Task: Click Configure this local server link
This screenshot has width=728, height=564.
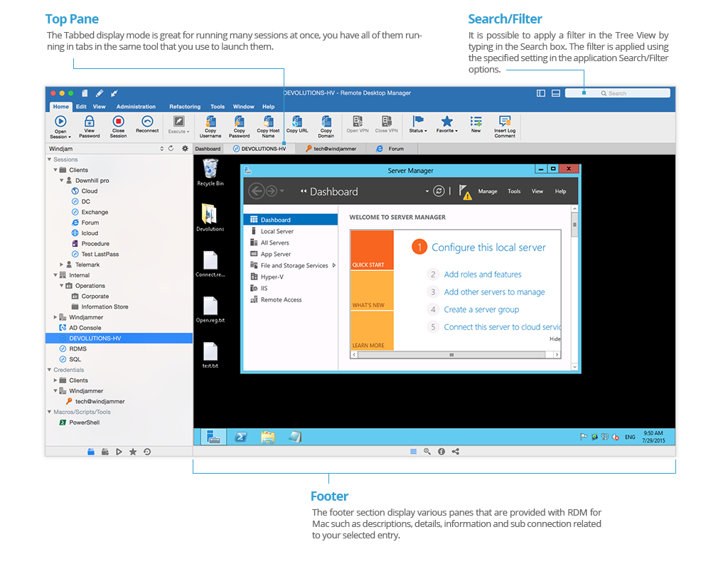Action: [488, 248]
